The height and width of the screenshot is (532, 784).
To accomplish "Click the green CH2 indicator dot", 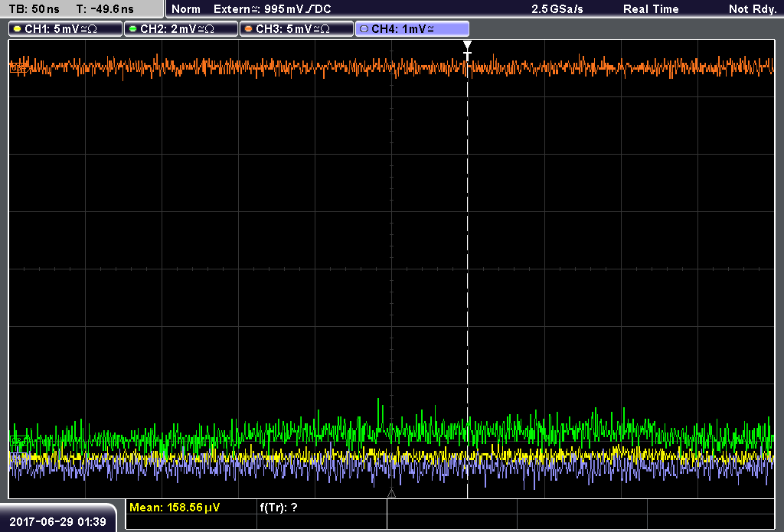I will coord(133,29).
